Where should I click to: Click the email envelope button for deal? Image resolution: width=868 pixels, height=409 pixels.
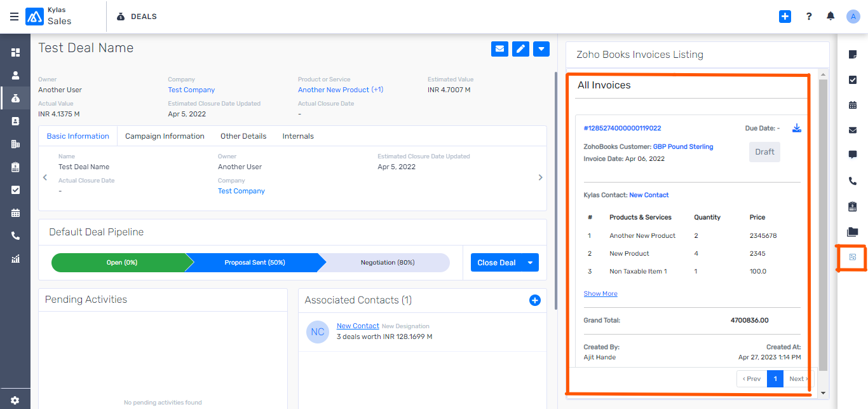499,49
